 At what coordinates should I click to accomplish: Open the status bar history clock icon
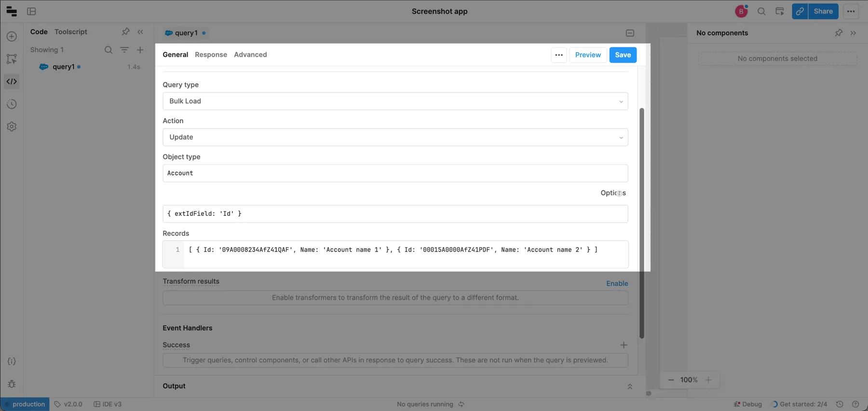(840, 404)
